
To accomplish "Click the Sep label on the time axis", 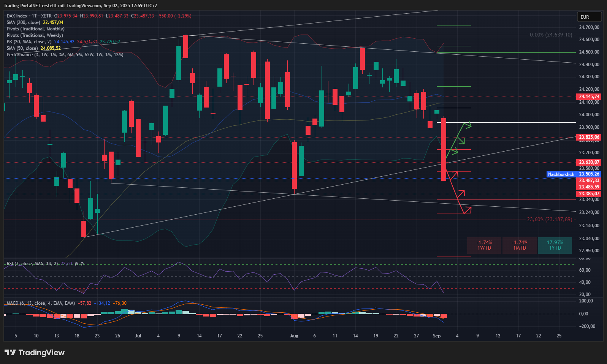I will [x=437, y=336].
